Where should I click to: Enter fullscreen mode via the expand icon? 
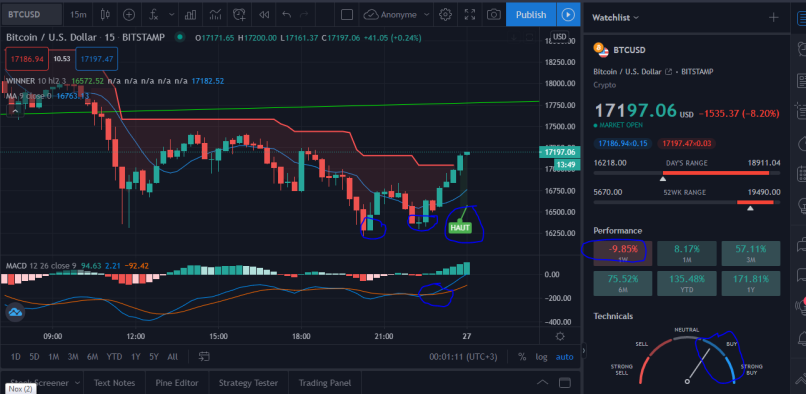pyautogui.click(x=469, y=14)
